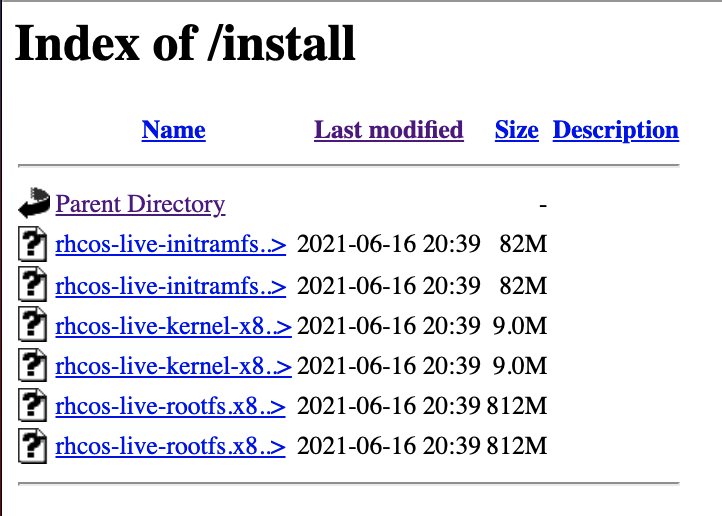Sort listing by the Size column
The height and width of the screenshot is (516, 722).
click(x=517, y=130)
